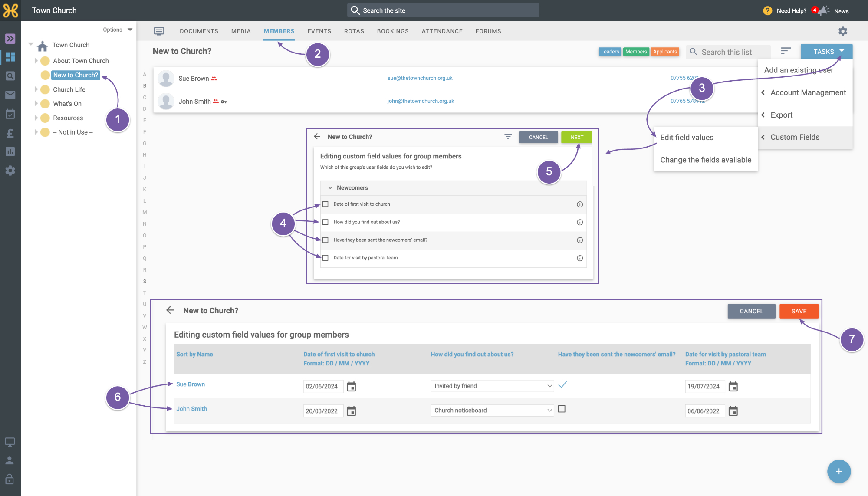Collapse the Town Church tree root
The image size is (868, 496).
click(31, 44)
